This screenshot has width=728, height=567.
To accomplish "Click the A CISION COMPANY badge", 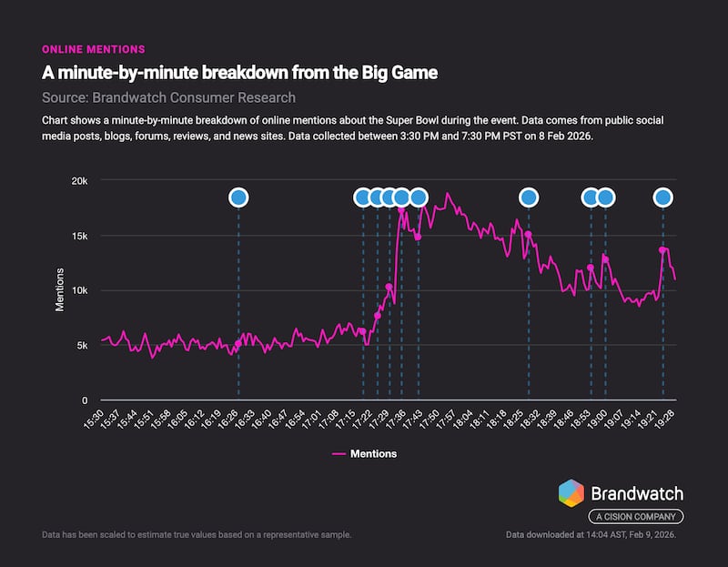I will coord(635,517).
